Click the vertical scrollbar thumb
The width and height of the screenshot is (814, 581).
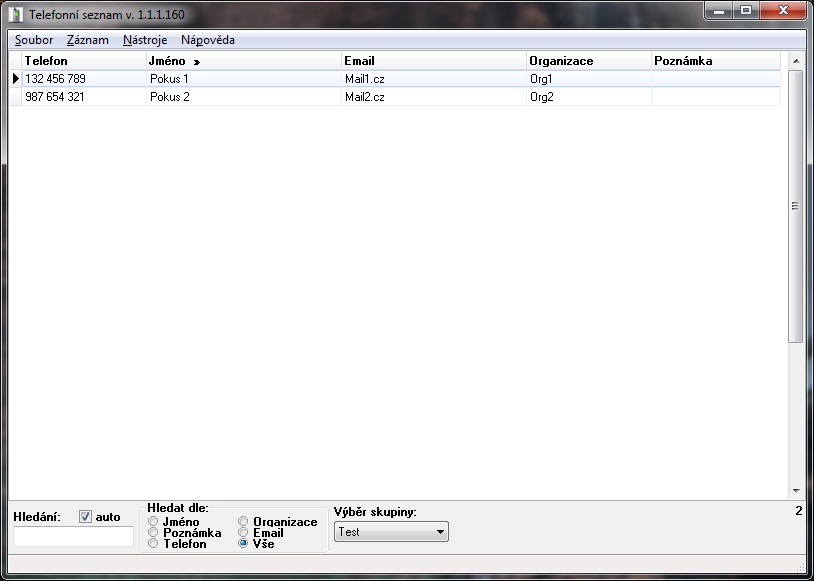click(796, 206)
